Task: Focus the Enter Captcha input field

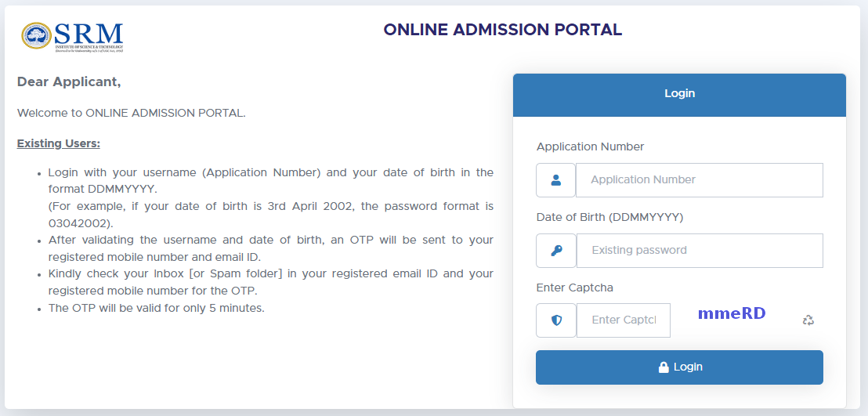Action: pyautogui.click(x=624, y=320)
